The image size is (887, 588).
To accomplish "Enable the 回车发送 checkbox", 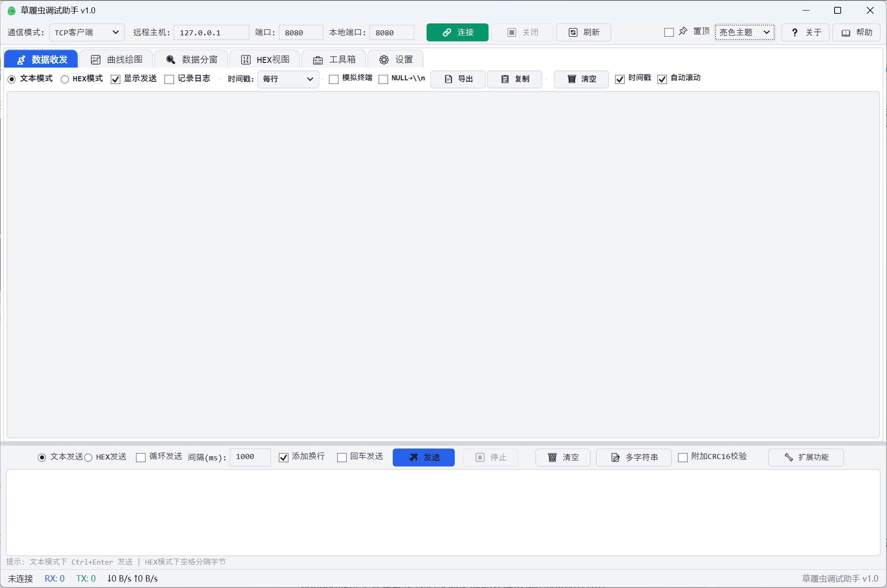I will [x=342, y=458].
